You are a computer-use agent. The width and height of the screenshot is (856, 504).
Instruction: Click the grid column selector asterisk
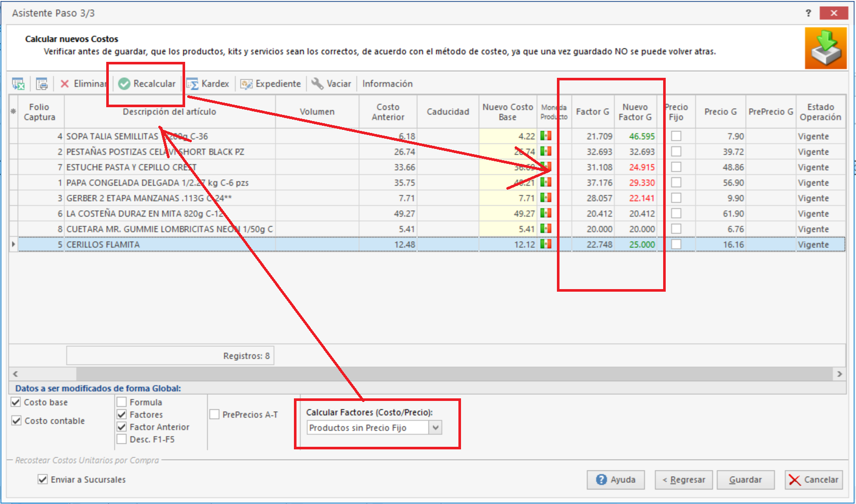pos(13,111)
